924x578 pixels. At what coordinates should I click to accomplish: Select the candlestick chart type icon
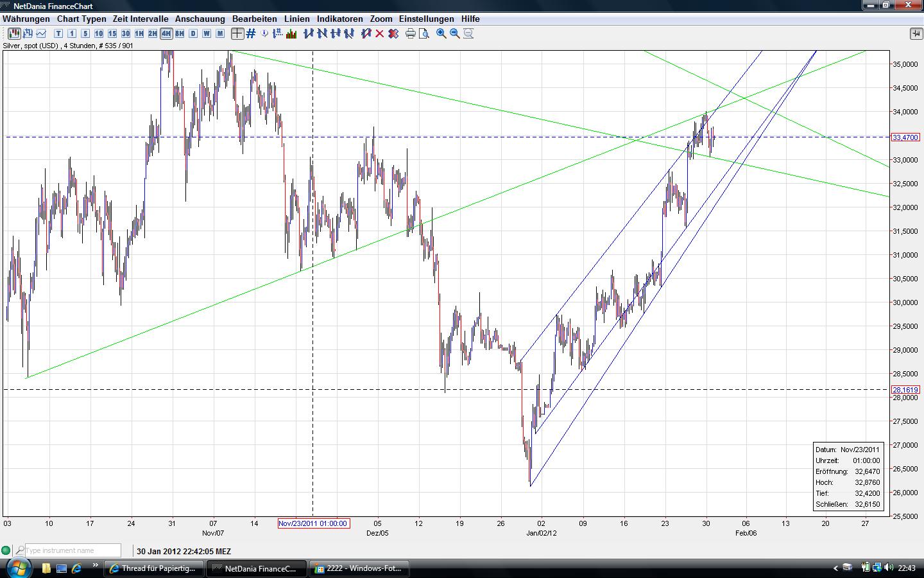pyautogui.click(x=14, y=33)
